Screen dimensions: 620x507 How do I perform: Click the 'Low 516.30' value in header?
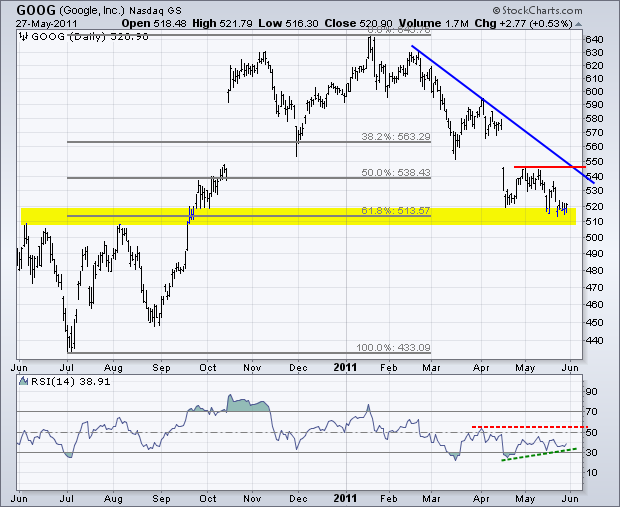tap(288, 24)
